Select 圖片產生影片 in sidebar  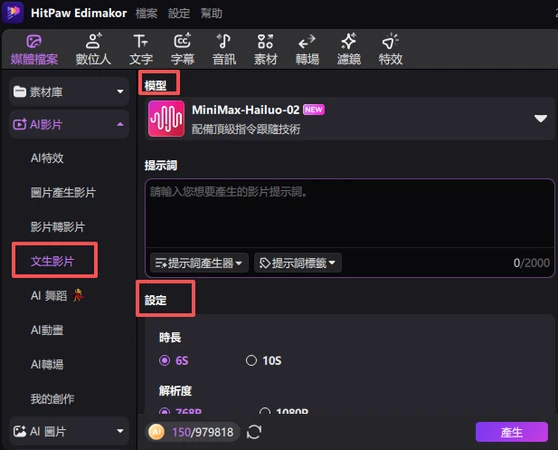[63, 192]
